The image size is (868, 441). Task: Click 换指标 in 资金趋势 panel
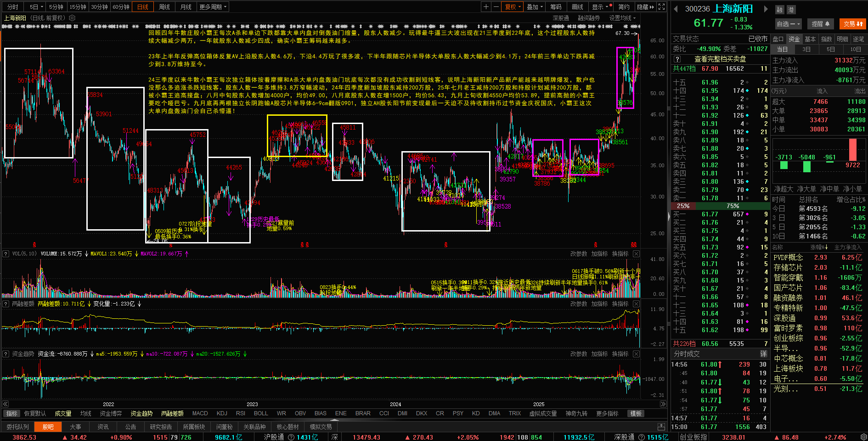pyautogui.click(x=620, y=354)
